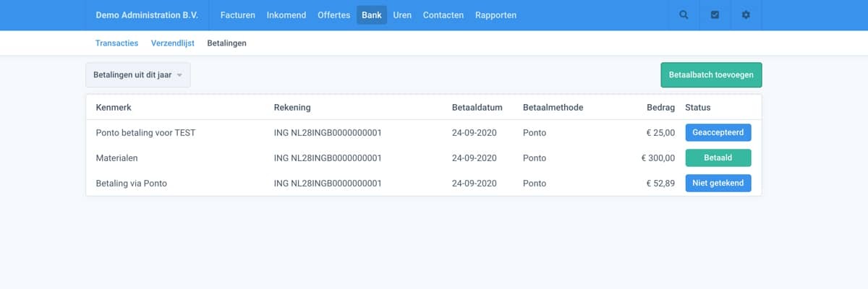Select the Bank menu item
Screen dimensions: 868x289
click(372, 15)
